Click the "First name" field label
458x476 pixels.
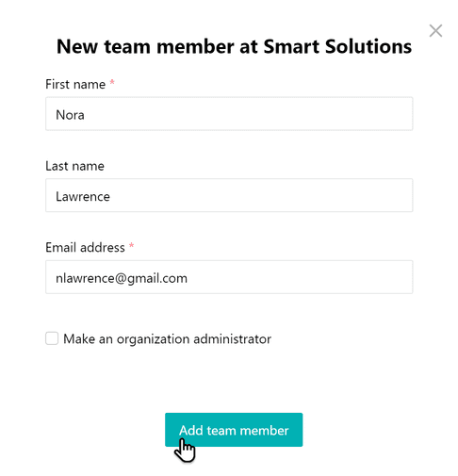click(75, 84)
